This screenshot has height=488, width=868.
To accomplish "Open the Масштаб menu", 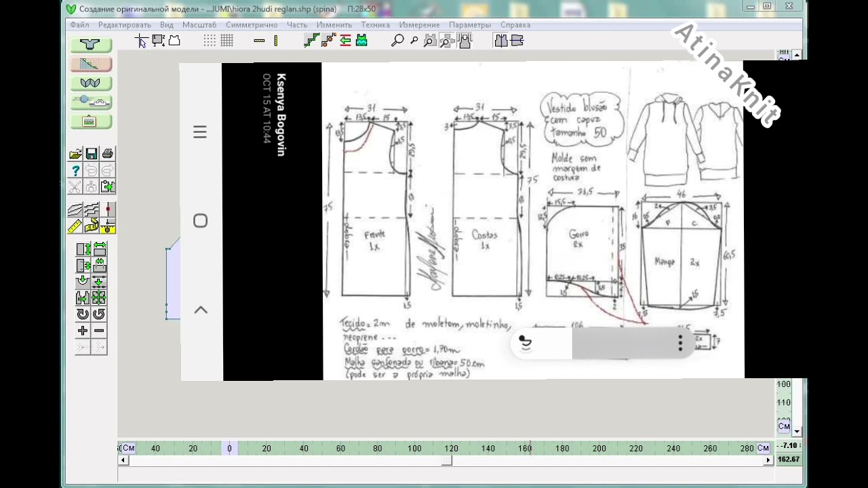I will (199, 25).
